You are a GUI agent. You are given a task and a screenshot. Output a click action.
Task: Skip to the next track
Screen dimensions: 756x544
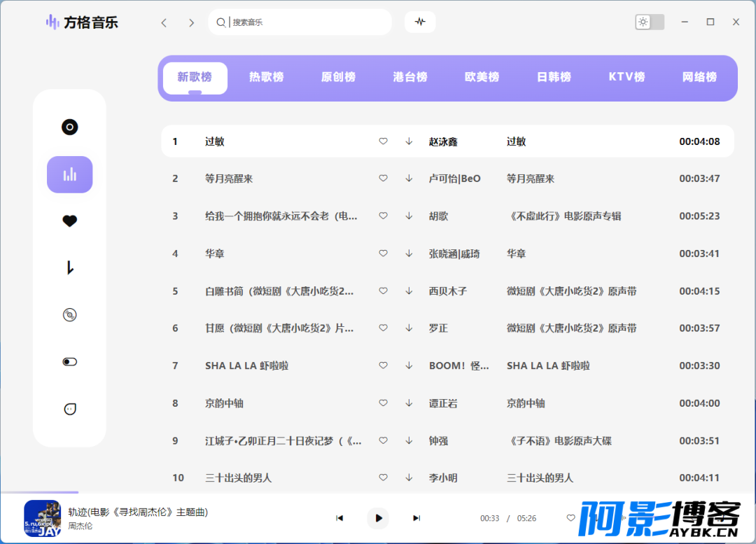pos(416,518)
